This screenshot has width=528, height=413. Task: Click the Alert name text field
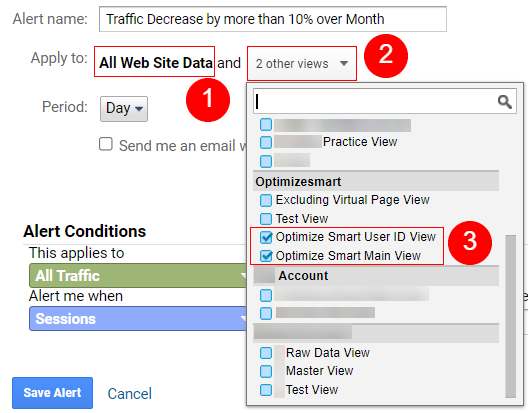273,19
